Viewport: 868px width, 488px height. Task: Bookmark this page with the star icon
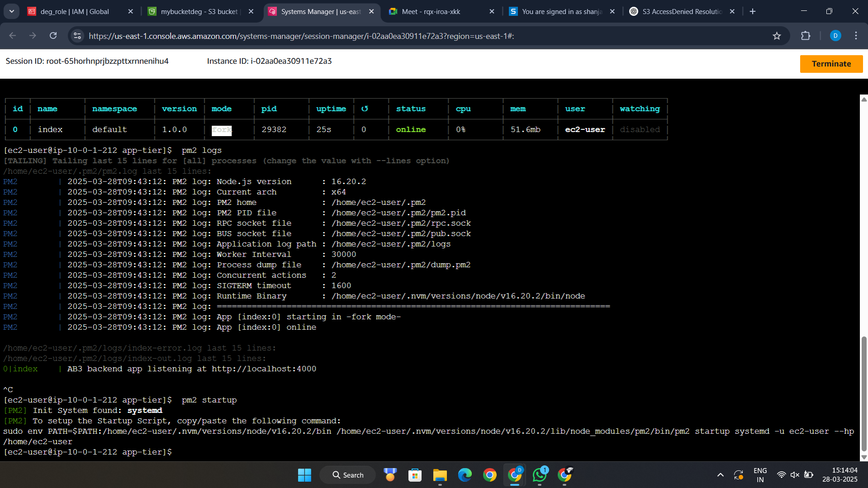777,36
